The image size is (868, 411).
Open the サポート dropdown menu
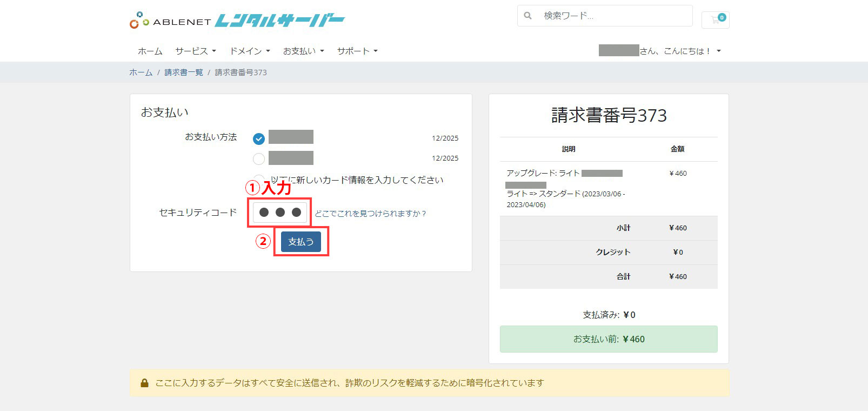pos(357,51)
